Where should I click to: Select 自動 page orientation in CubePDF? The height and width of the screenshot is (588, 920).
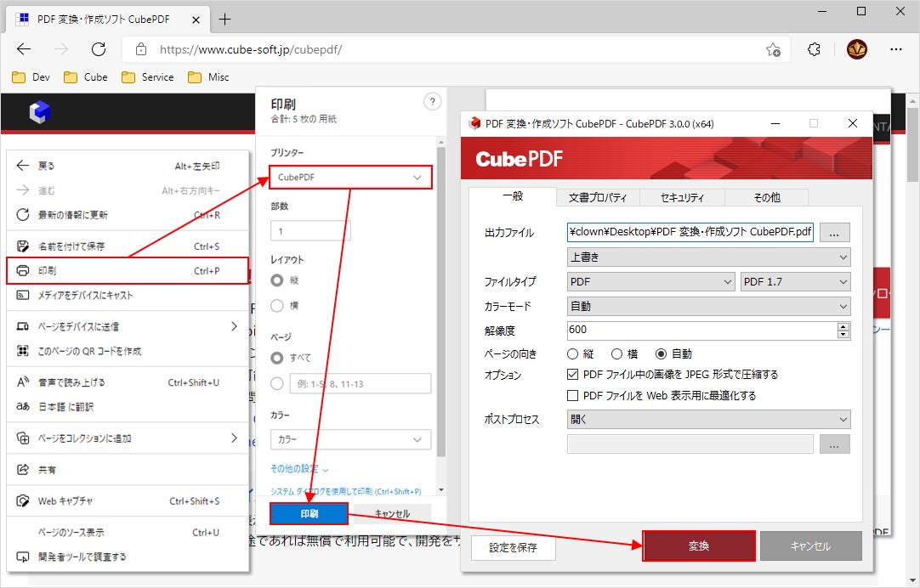click(x=662, y=354)
